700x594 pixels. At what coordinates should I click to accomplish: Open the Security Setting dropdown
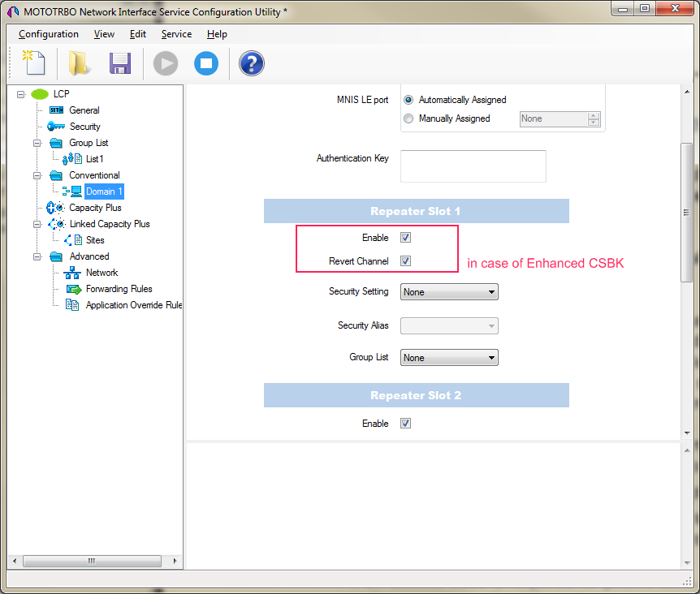[449, 292]
